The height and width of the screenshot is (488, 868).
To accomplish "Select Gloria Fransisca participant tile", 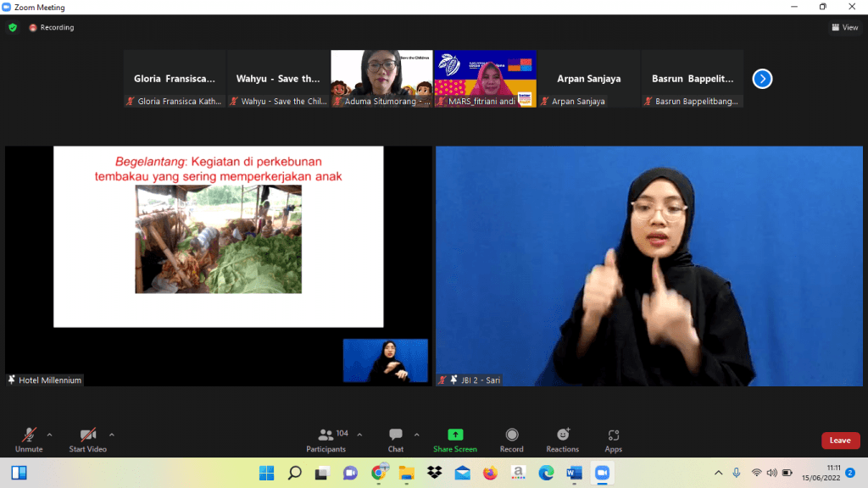I will (175, 79).
